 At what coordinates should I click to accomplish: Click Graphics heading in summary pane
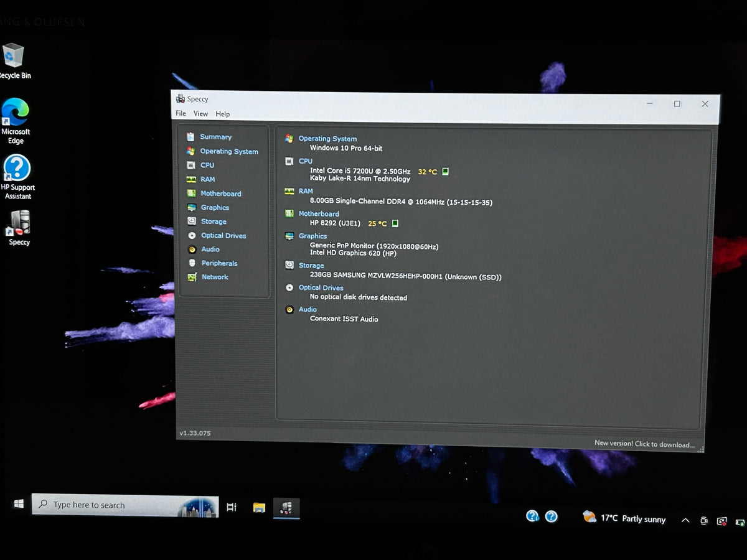click(312, 236)
